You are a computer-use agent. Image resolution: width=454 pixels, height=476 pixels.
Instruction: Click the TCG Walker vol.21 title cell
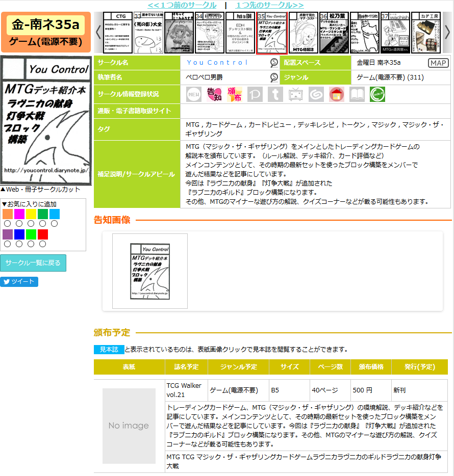pos(186,390)
